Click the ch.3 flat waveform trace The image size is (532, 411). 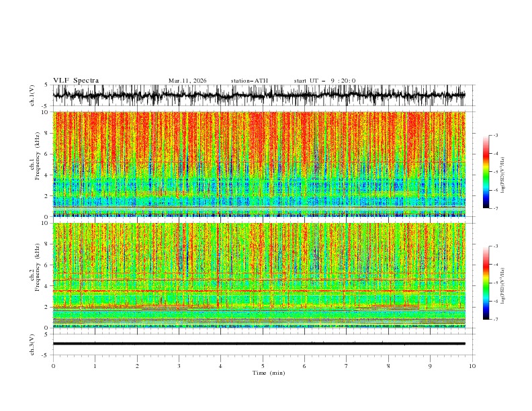pyautogui.click(x=259, y=344)
